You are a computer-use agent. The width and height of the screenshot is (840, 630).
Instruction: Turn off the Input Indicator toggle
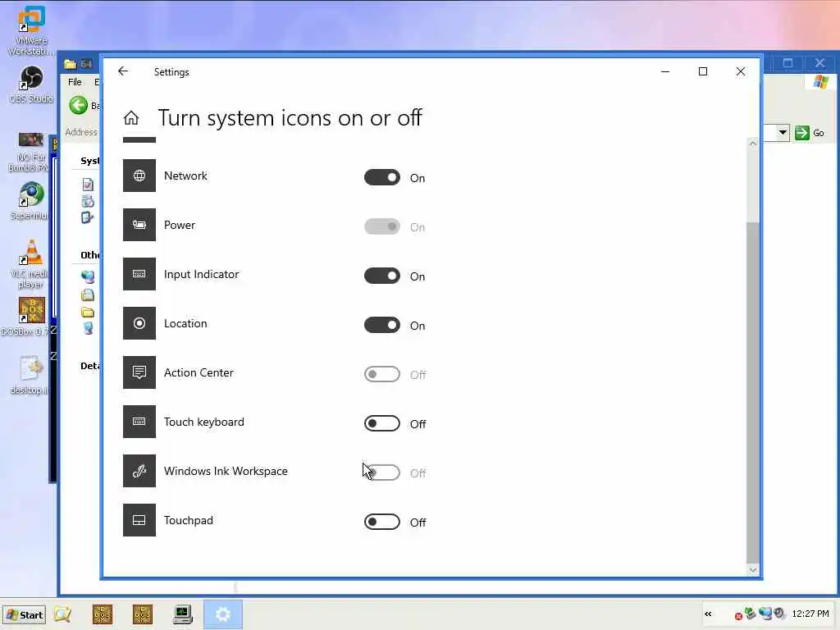382,276
